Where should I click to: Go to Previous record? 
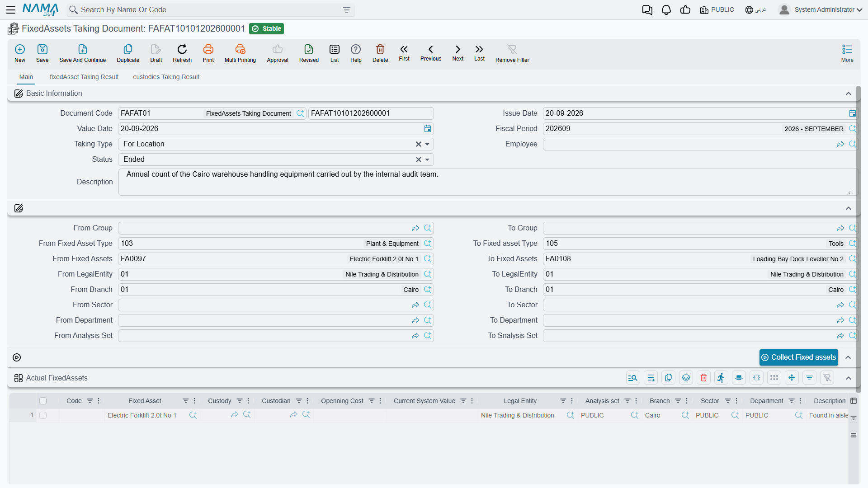pyautogui.click(x=431, y=52)
